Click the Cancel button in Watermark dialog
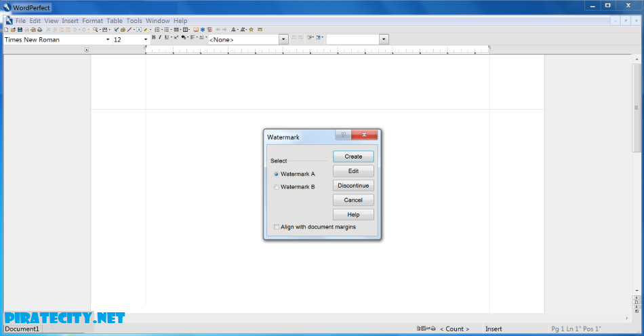The width and height of the screenshot is (644, 336). (353, 200)
